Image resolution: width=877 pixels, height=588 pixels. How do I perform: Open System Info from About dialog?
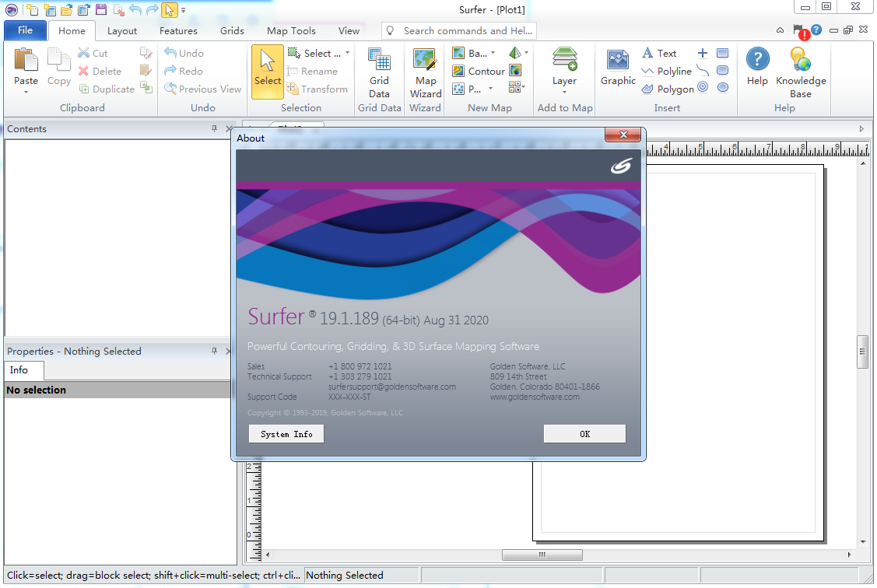point(286,433)
